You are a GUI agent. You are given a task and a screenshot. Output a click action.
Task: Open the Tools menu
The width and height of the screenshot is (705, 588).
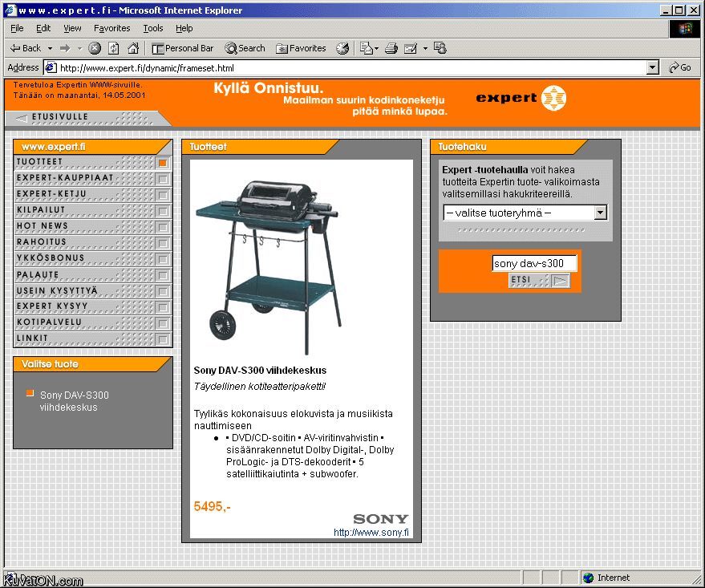[152, 28]
